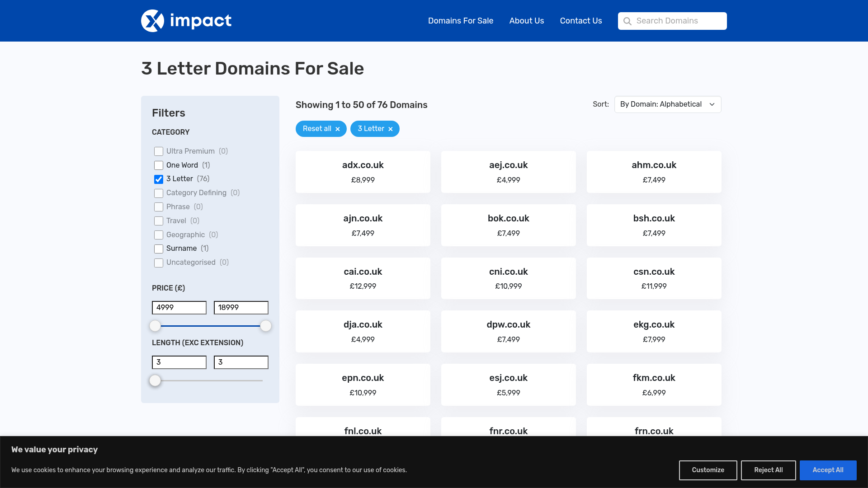Open frn.co.uk domain listing
The height and width of the screenshot is (488, 868).
[654, 427]
